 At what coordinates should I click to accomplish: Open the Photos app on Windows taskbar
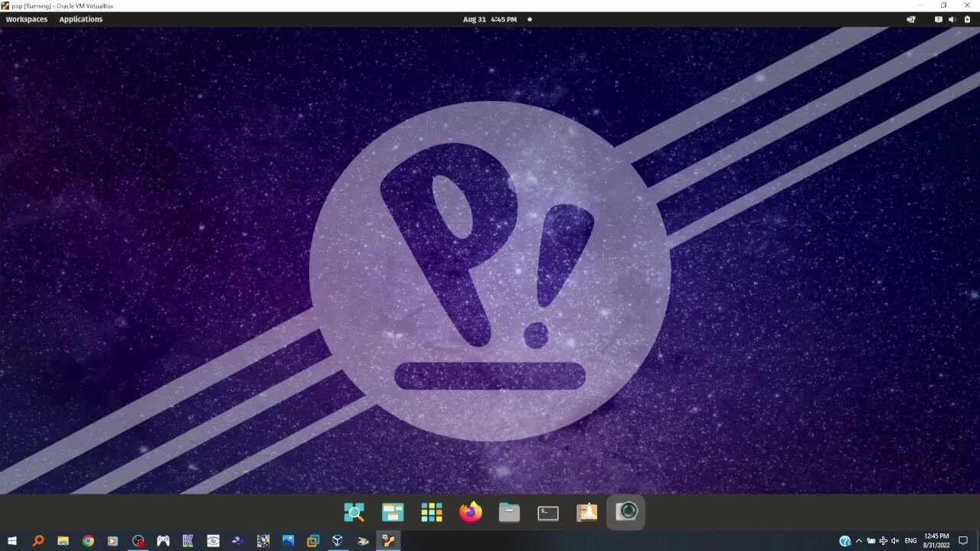click(x=288, y=541)
